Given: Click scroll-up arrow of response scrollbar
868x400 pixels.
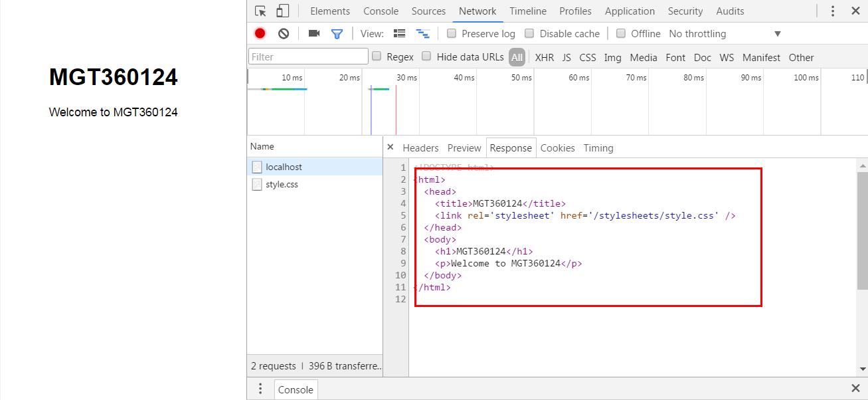Looking at the screenshot, I should click(863, 165).
